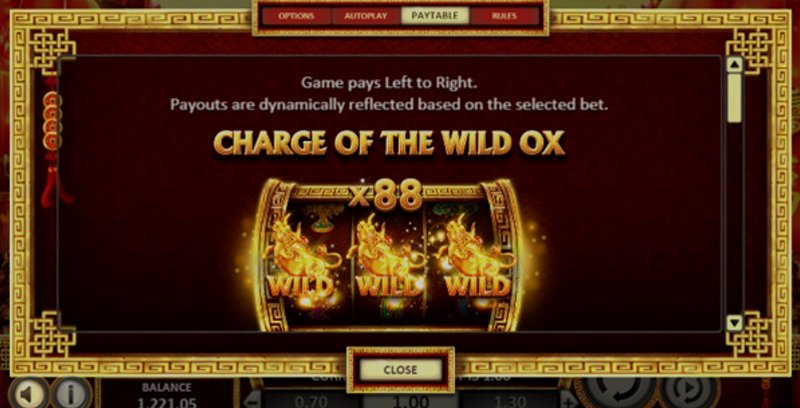The width and height of the screenshot is (800, 408).
Task: Click the first wild ox symbol
Action: (x=301, y=258)
